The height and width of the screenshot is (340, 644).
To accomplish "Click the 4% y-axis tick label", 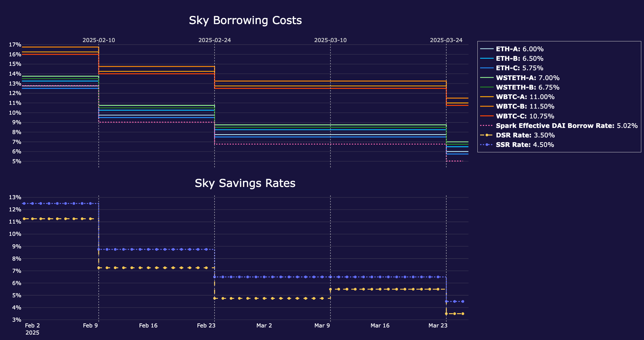I will point(17,308).
